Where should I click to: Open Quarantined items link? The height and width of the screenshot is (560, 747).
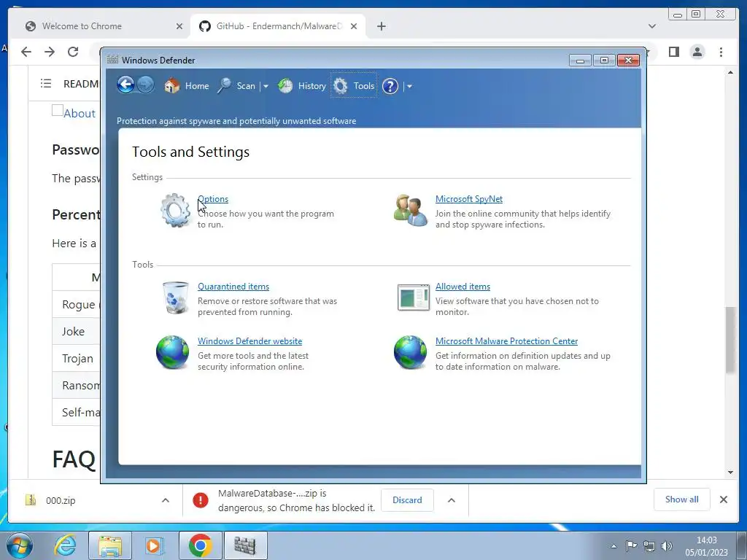click(233, 287)
